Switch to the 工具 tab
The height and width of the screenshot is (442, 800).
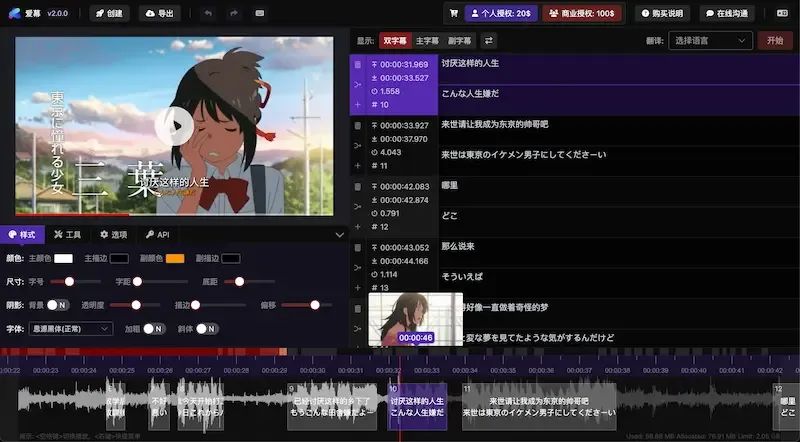67,235
